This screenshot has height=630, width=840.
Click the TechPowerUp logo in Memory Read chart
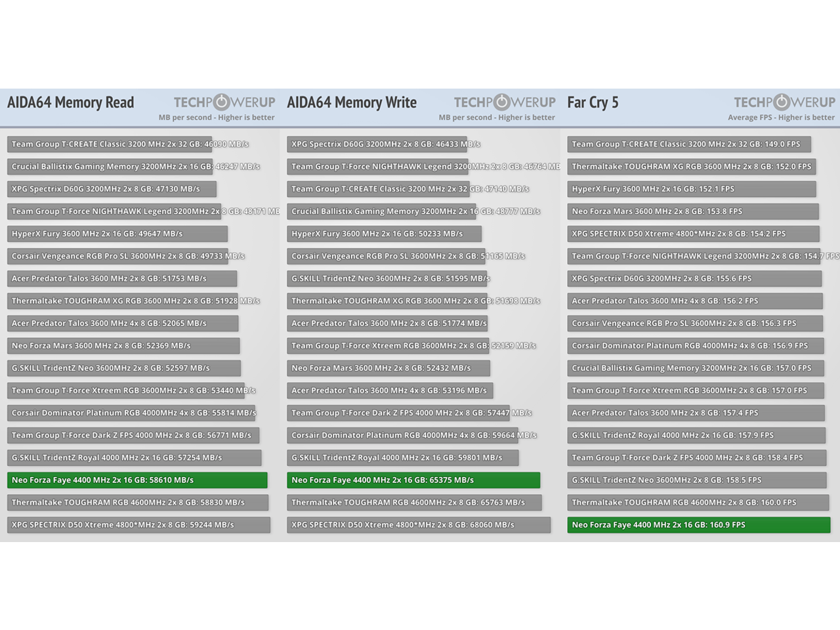pyautogui.click(x=224, y=102)
